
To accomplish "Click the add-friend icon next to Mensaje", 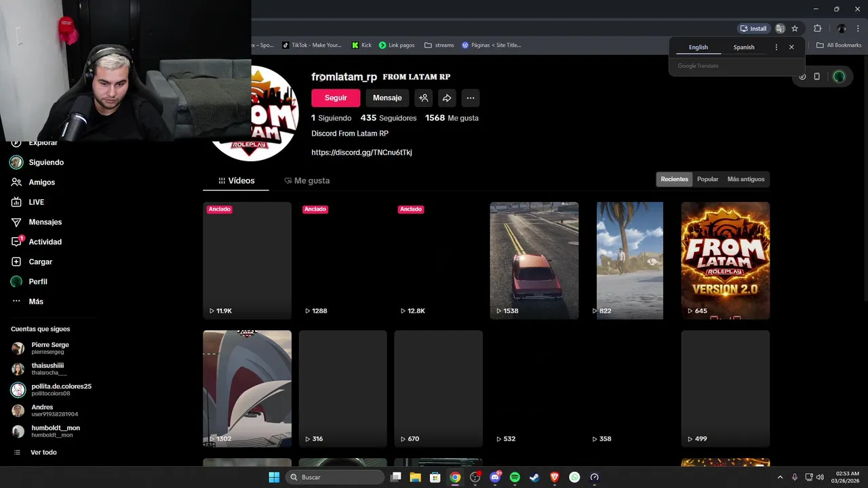I will click(x=423, y=98).
